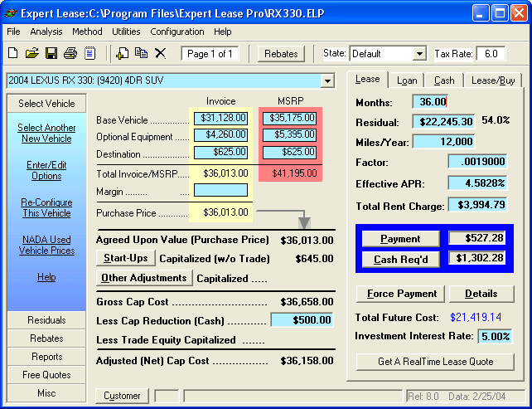
Task: Click the Investment Interest Rate field
Action: [495, 337]
